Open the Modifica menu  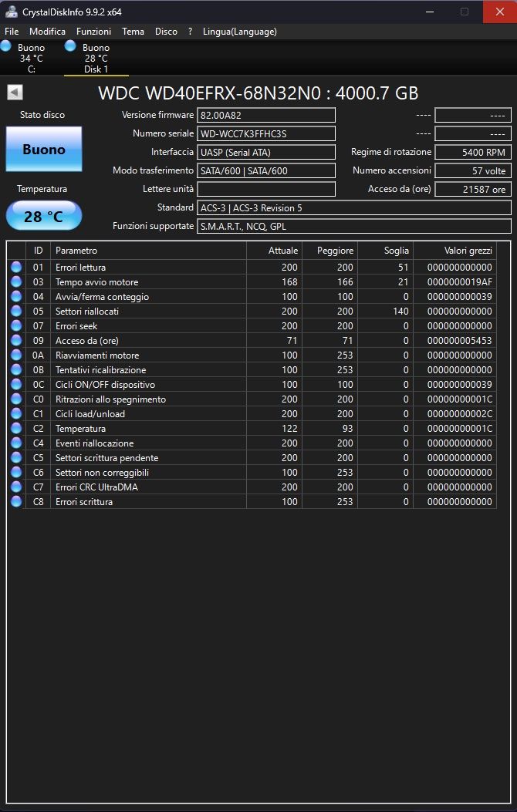(47, 32)
